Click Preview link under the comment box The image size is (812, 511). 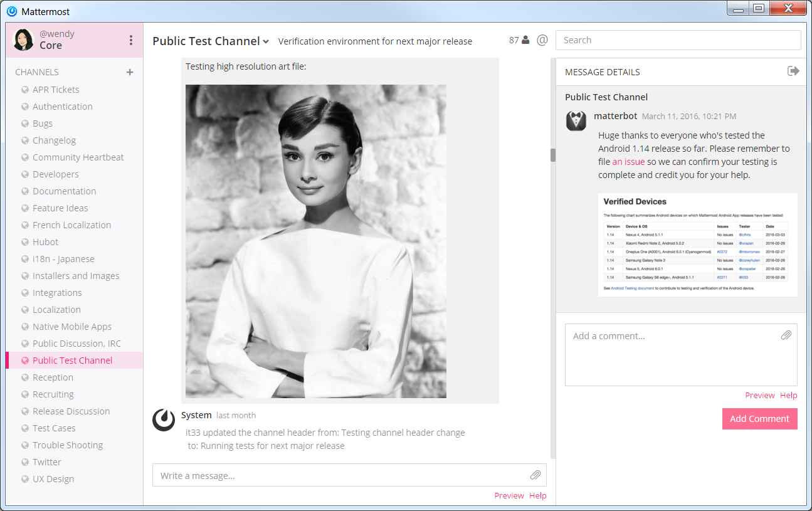coord(759,395)
